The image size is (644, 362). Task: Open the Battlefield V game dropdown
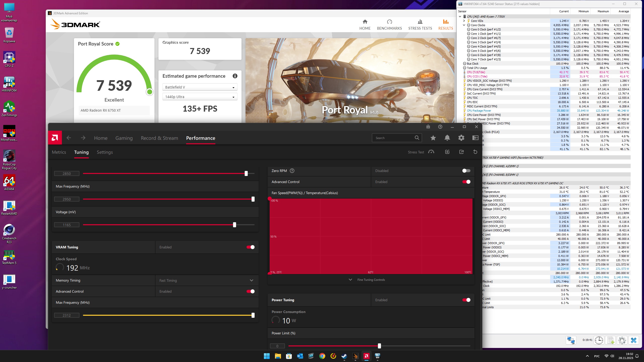(200, 87)
